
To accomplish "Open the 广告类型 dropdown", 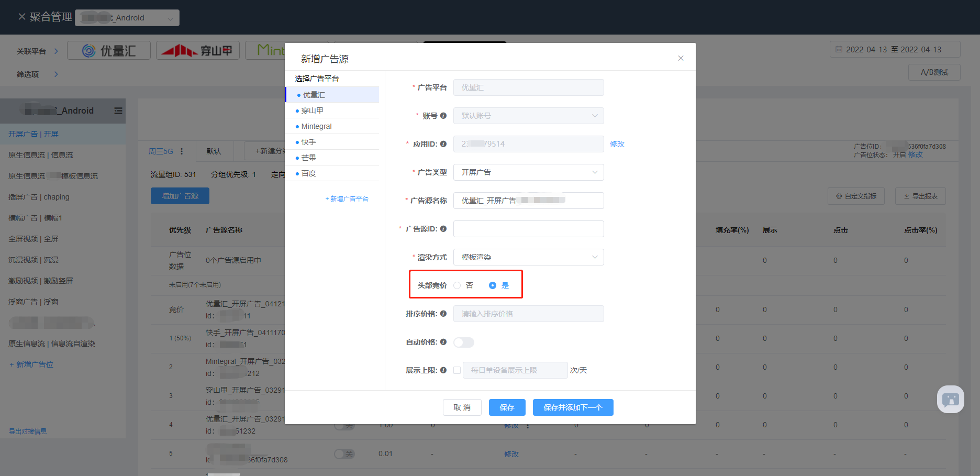I will (x=528, y=172).
